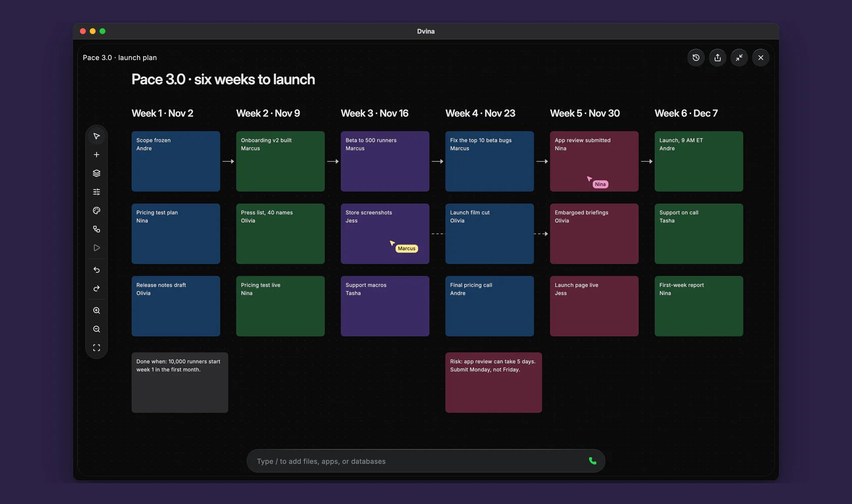Select the Release notes draft card
Screen dimensions: 852x504
tap(176, 306)
